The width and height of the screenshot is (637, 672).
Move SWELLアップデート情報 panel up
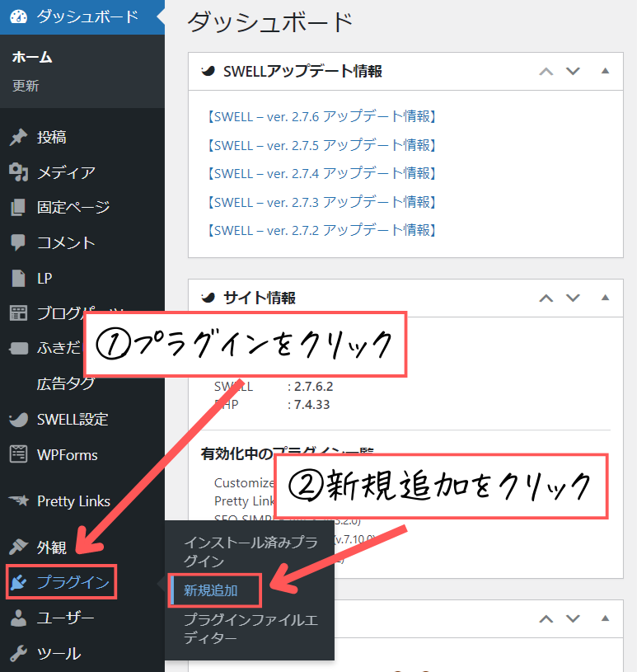tap(546, 71)
